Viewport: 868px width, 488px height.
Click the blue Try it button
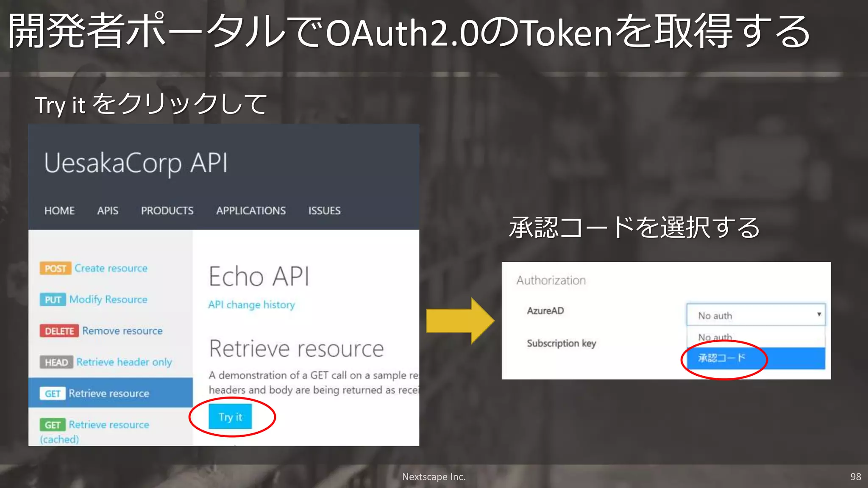(x=230, y=416)
